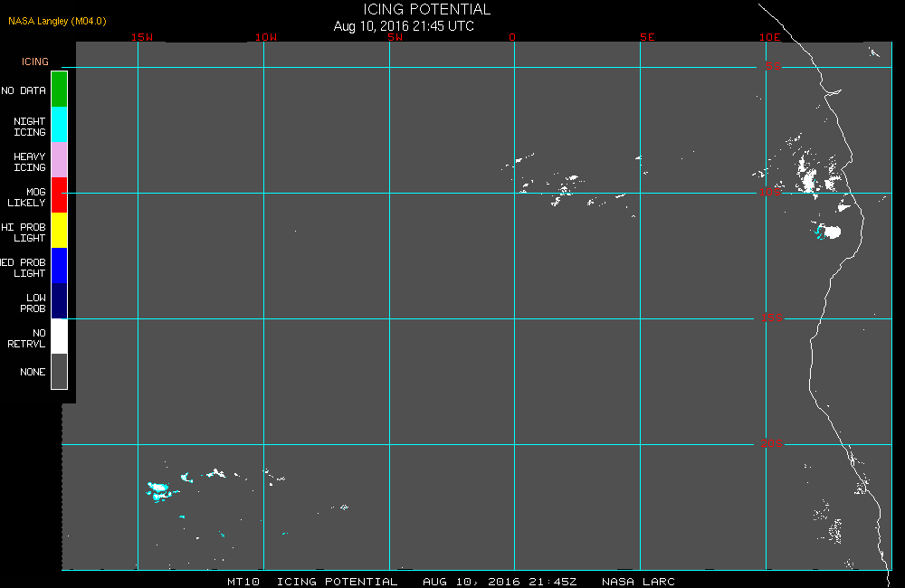The image size is (905, 588).
Task: Click the HI PROB LIGHT legend text
Action: point(24,232)
